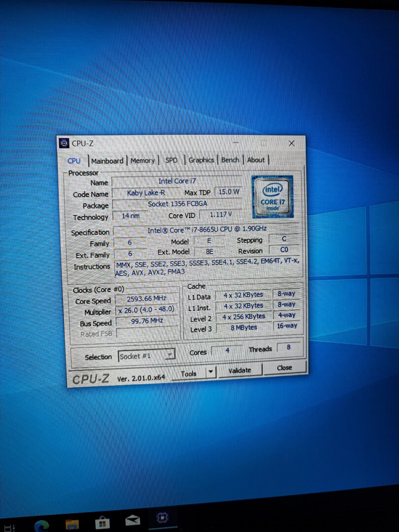
Task: Click the Level 2 '4-way' value
Action: [x=287, y=315]
